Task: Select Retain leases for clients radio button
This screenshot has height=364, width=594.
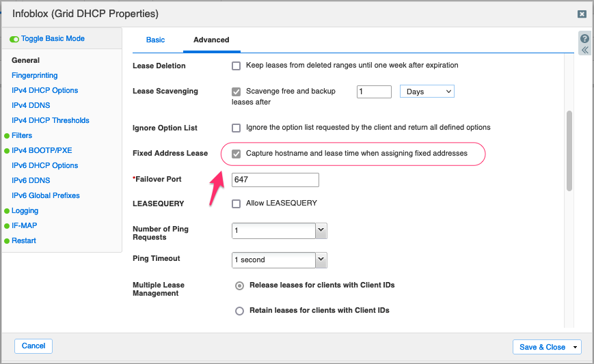Action: (239, 311)
